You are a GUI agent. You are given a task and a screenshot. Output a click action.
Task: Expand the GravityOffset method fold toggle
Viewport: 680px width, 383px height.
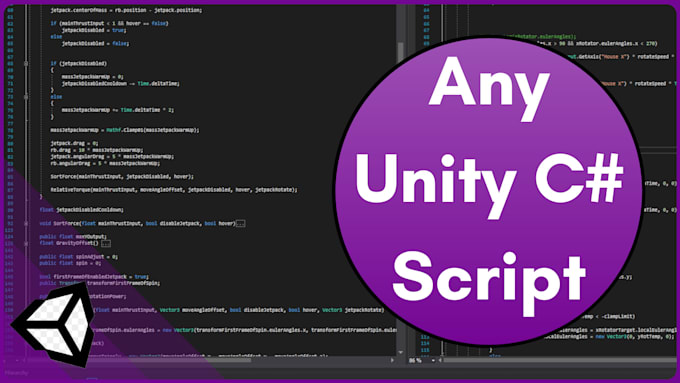coord(26,243)
